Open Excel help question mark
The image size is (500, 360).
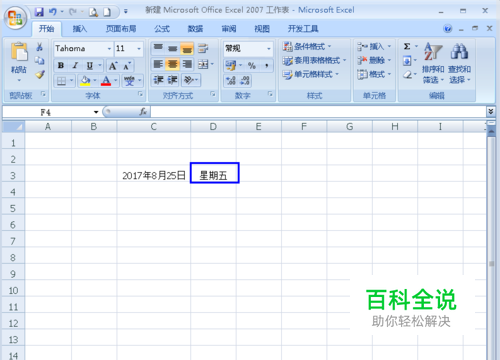[x=448, y=29]
